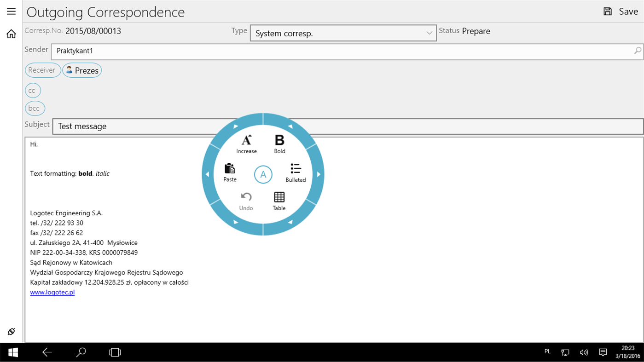Search for sender using magnifier icon
Viewport: 644px width, 362px height.
coord(637,51)
